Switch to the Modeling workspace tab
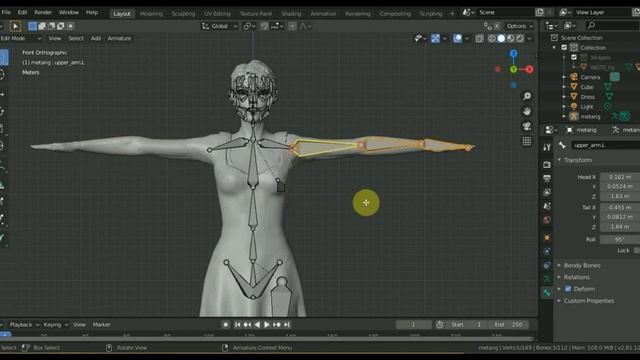Viewport: 640px width, 360px height. 151,14
